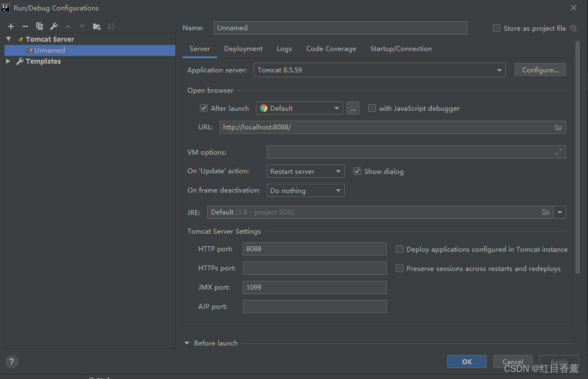Close the Run/Debug Configurations dialog
The height and width of the screenshot is (379, 588).
(574, 8)
